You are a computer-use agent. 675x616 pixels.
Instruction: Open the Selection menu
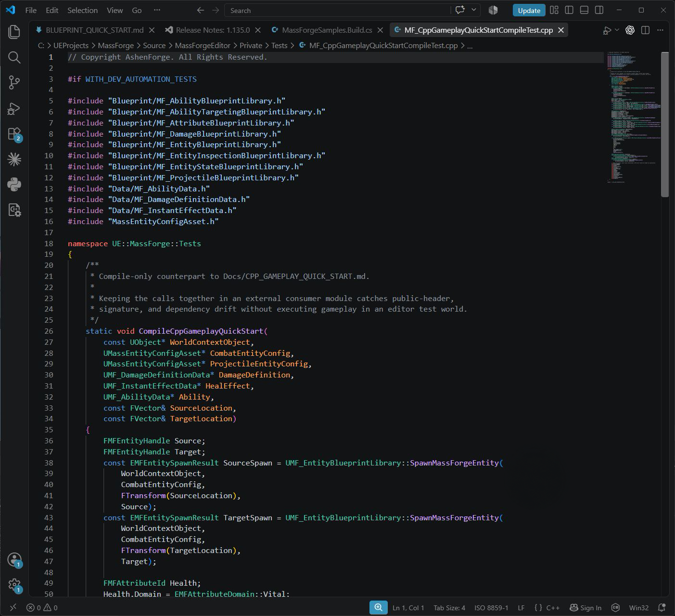click(82, 10)
